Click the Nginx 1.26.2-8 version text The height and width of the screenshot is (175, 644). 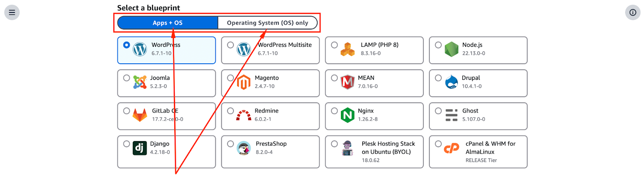tap(368, 119)
